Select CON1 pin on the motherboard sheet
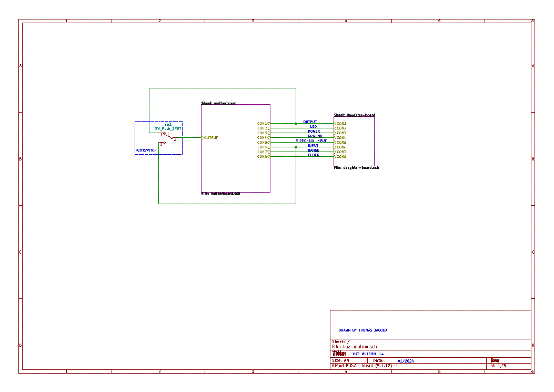 (264, 123)
